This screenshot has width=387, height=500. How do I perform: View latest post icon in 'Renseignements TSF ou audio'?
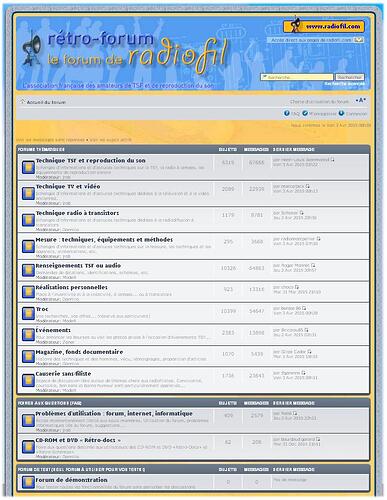tap(313, 265)
